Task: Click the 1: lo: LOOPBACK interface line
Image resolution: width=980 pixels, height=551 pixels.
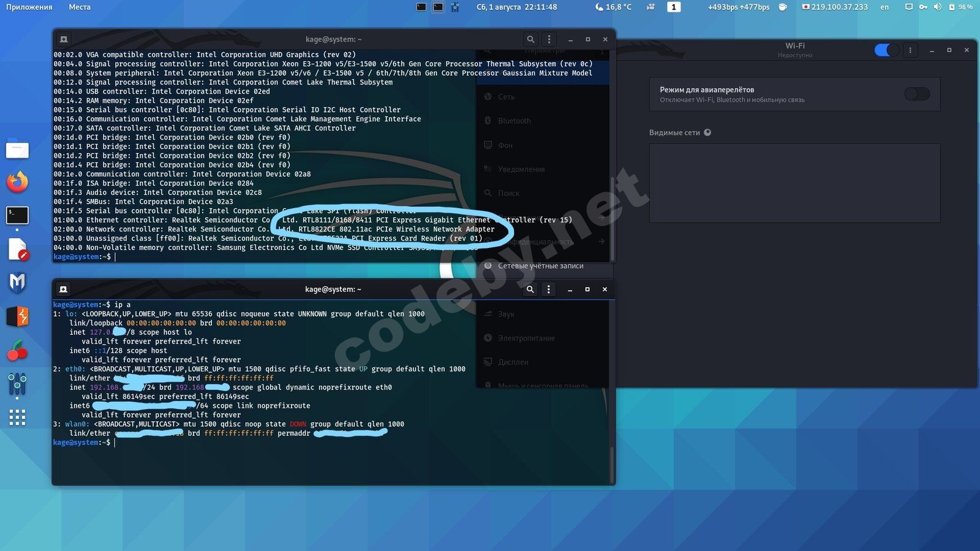Action: (239, 313)
